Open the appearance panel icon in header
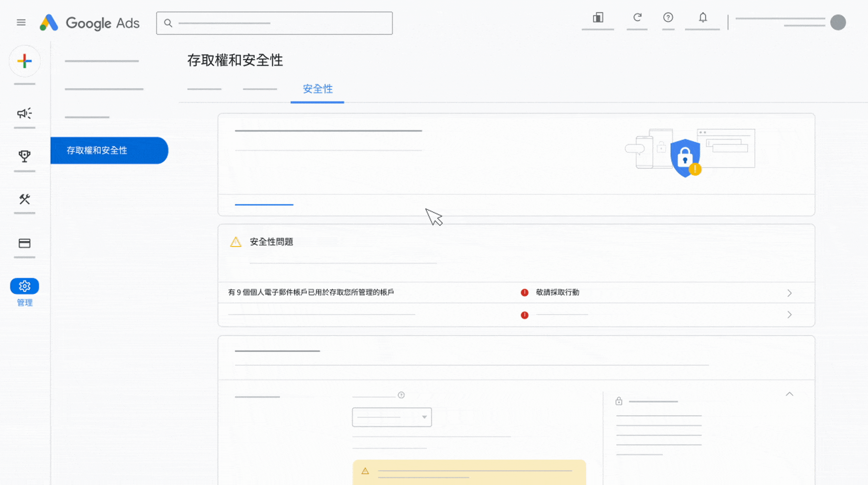The image size is (868, 485). click(598, 18)
